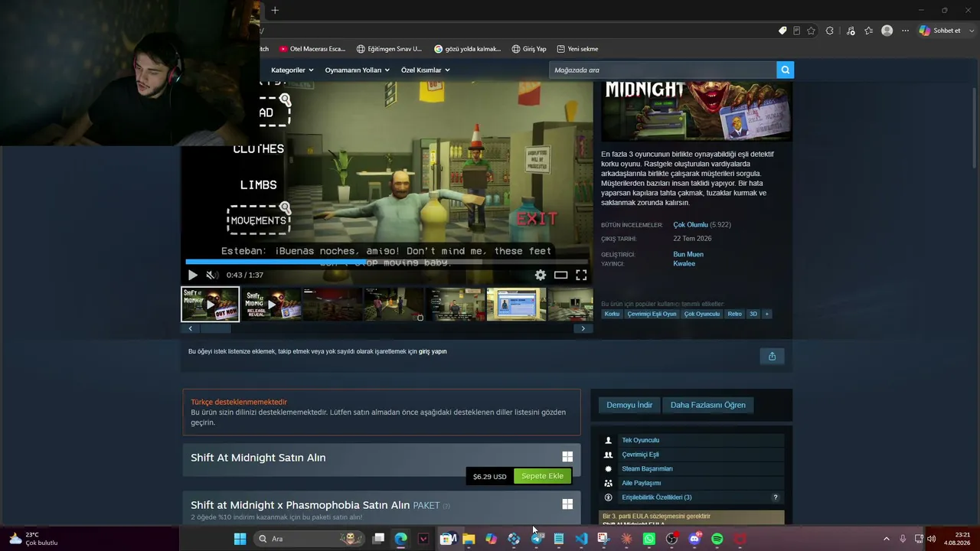Click the shopping price tag icon in address bar
Screen dimensions: 980x551
[782, 31]
